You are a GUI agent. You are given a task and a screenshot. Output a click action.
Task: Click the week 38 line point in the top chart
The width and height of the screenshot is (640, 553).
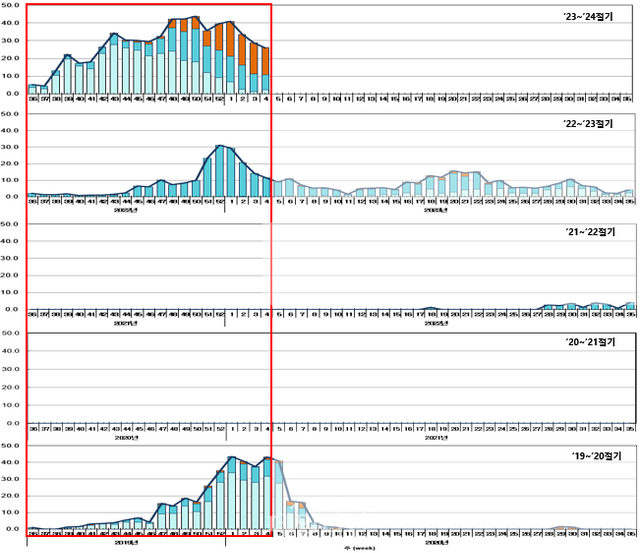click(55, 72)
